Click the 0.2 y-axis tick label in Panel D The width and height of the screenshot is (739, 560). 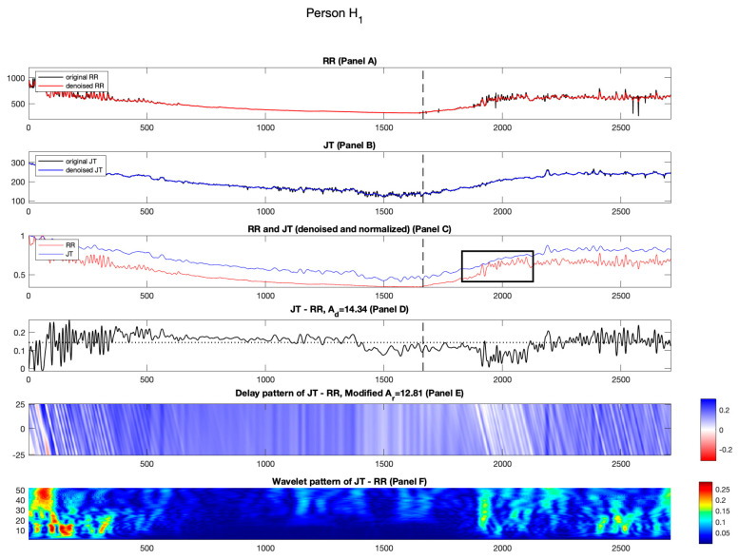coord(19,333)
